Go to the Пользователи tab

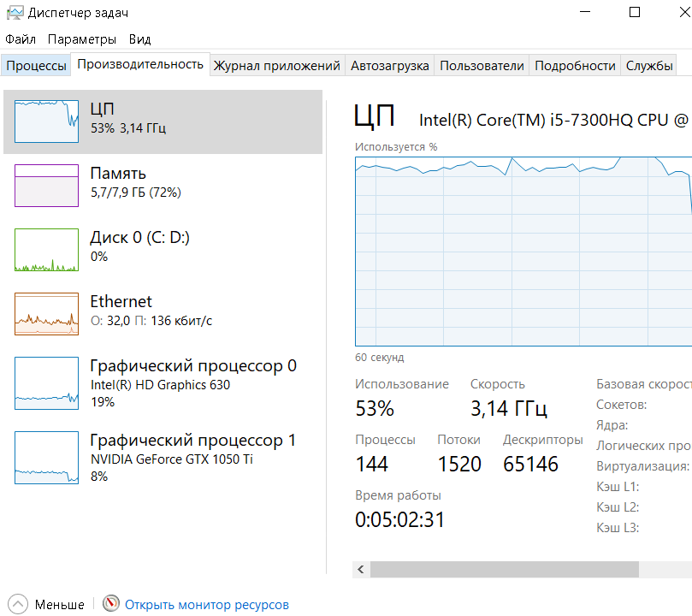(x=482, y=66)
